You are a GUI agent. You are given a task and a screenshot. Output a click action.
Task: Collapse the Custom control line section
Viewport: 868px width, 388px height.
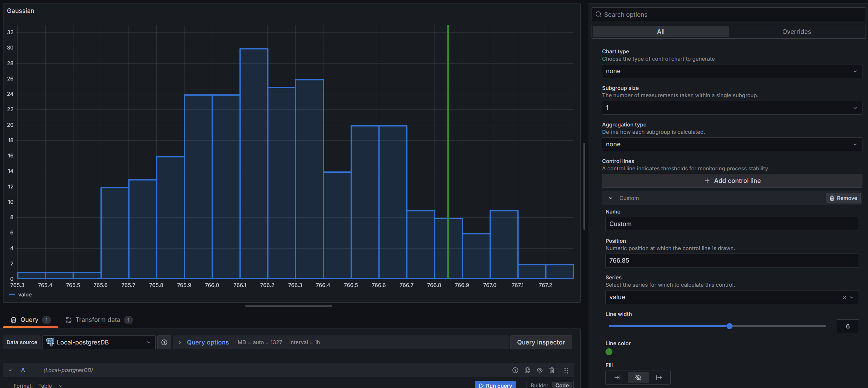(610, 198)
